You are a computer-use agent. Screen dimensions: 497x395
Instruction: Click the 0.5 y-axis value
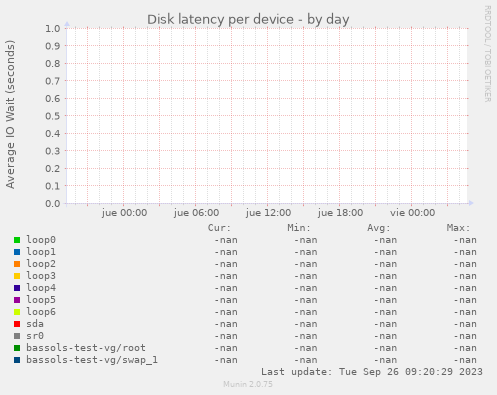point(53,116)
